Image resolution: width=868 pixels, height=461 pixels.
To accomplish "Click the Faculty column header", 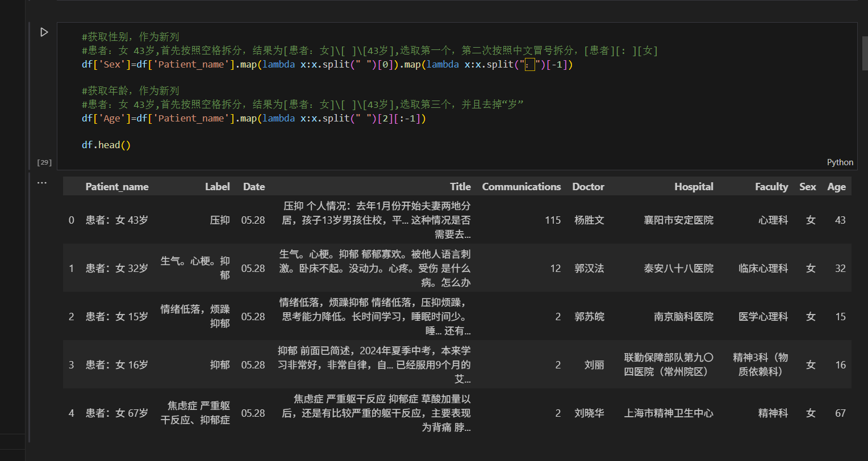I will coord(771,187).
